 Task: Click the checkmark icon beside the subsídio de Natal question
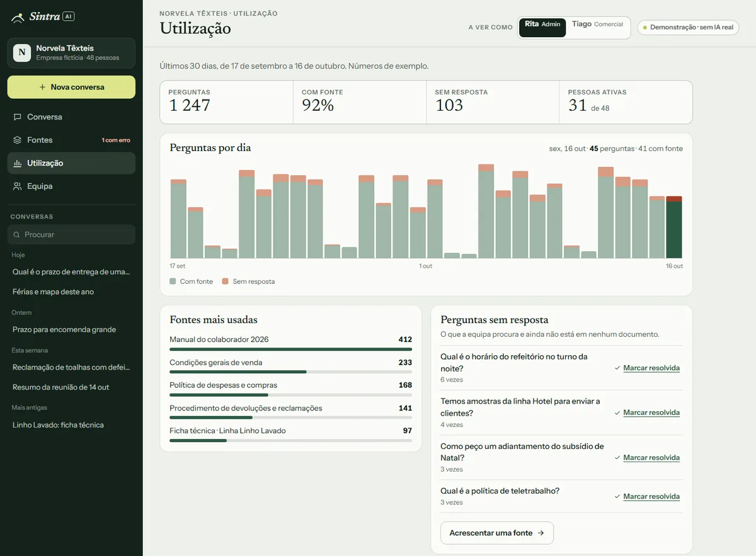(x=617, y=458)
